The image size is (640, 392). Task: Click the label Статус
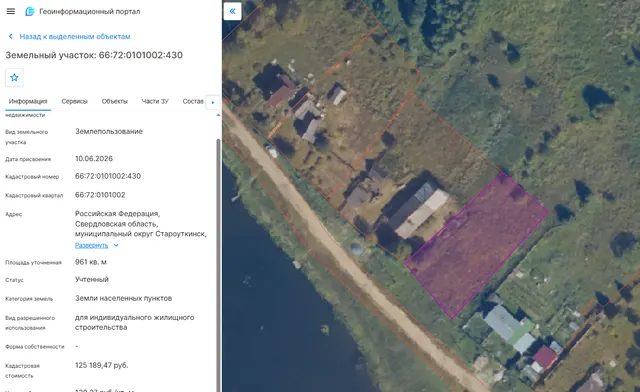14,280
